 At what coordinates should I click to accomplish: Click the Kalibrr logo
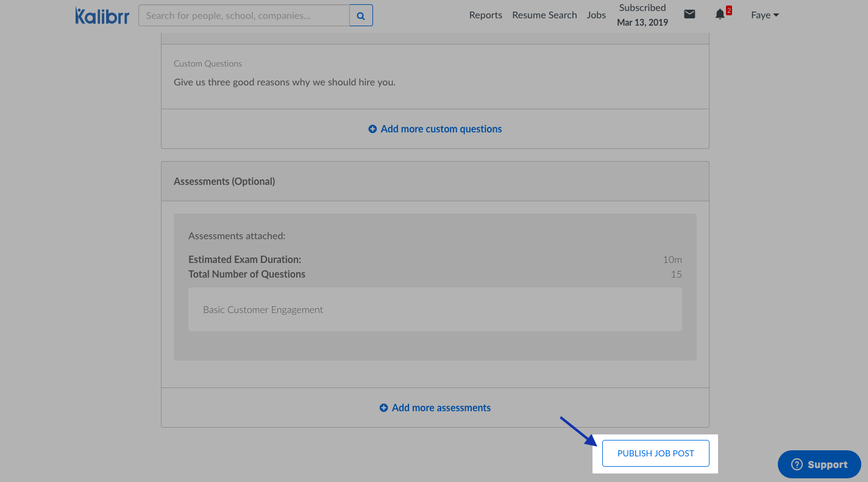pyautogui.click(x=102, y=15)
